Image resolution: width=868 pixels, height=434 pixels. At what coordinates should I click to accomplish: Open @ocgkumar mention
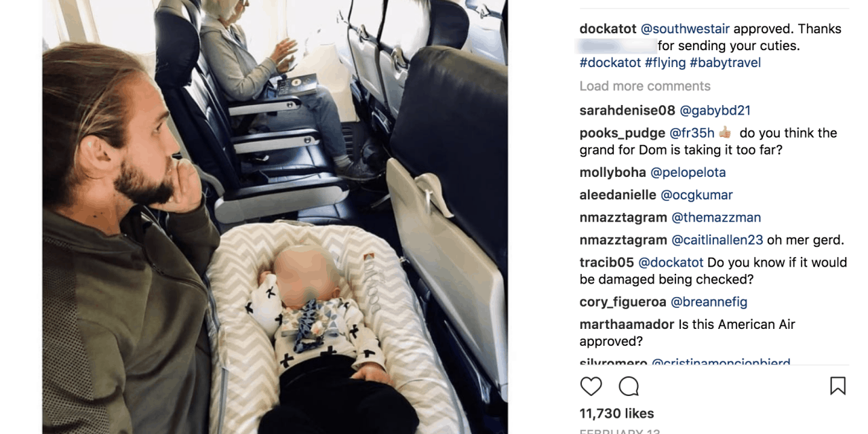click(x=696, y=195)
